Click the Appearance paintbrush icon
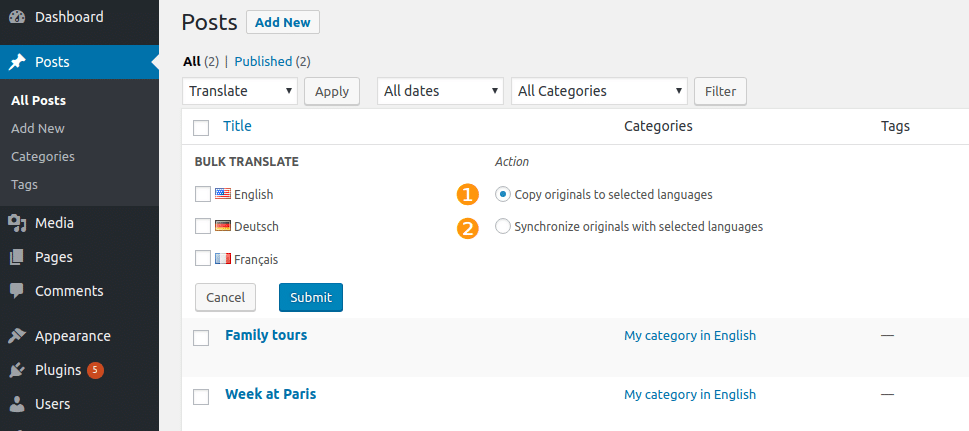The width and height of the screenshot is (969, 431). tap(17, 336)
